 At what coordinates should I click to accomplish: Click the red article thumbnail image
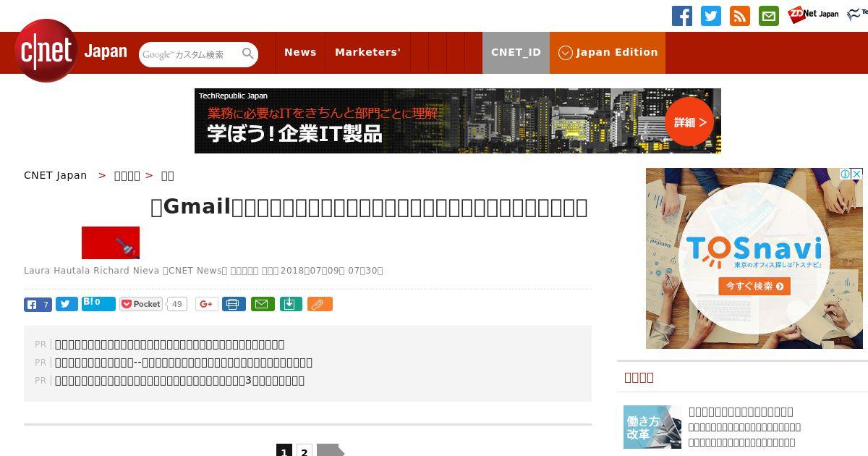click(x=111, y=242)
